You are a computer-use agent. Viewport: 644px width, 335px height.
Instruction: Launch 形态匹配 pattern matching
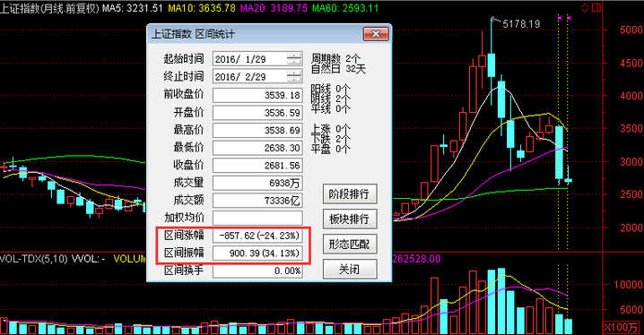click(x=350, y=245)
